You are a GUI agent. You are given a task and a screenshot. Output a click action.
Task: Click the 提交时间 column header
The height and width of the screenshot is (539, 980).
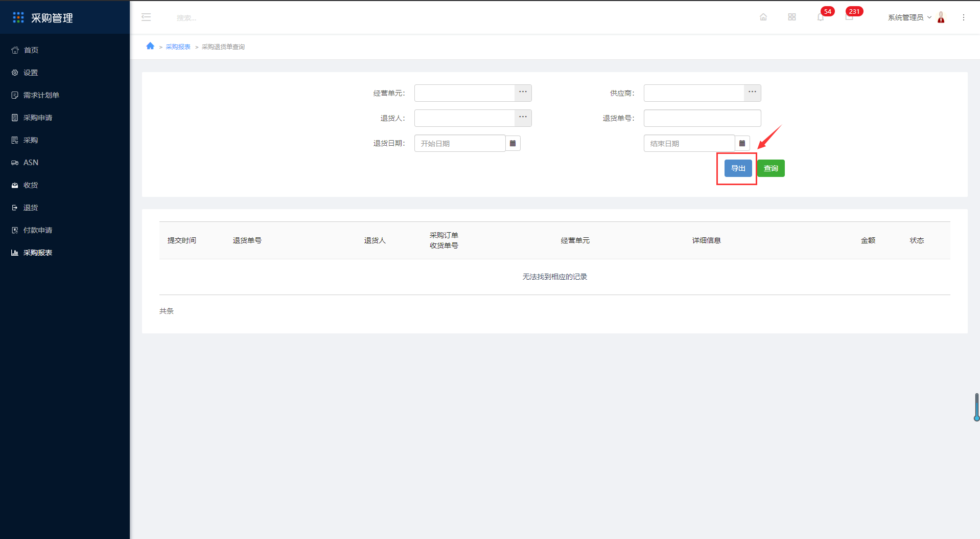point(182,240)
